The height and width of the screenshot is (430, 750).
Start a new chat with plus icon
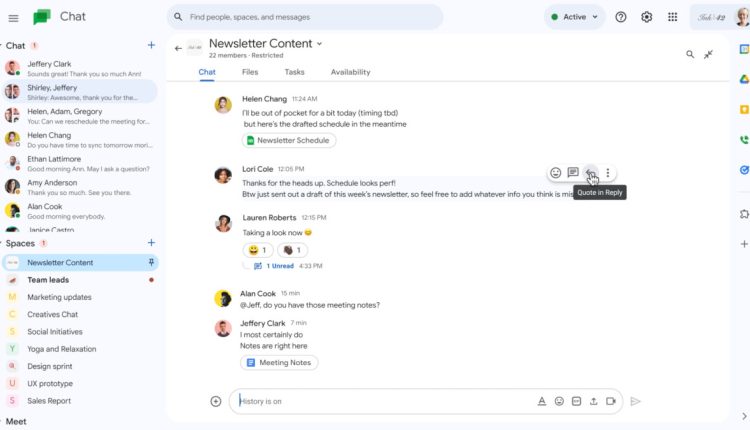click(x=151, y=45)
